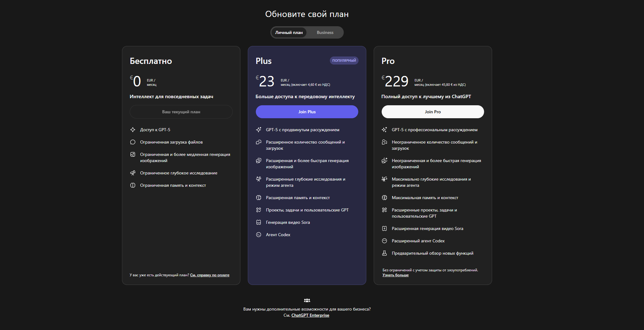
Task: Click the brain icon by Расширенная память и контекст
Action: [x=258, y=198]
